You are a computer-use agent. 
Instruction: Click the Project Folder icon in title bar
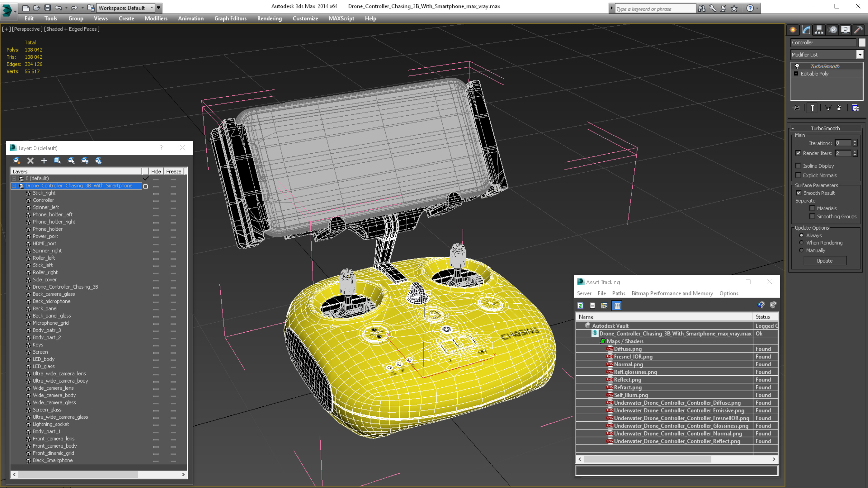pyautogui.click(x=91, y=8)
